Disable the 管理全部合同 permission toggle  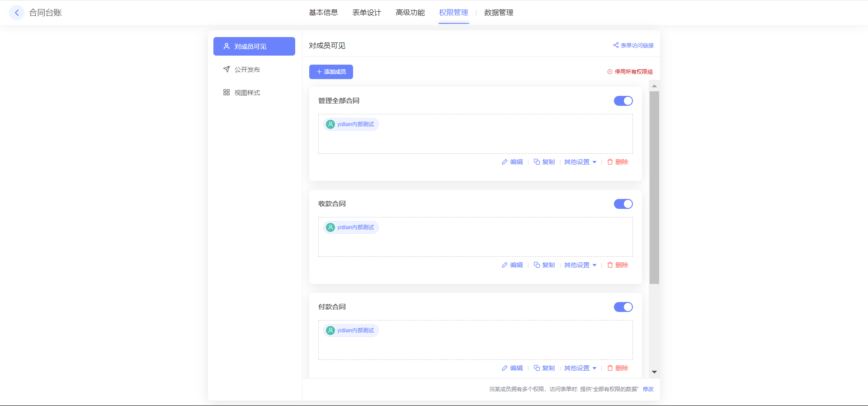pos(623,101)
